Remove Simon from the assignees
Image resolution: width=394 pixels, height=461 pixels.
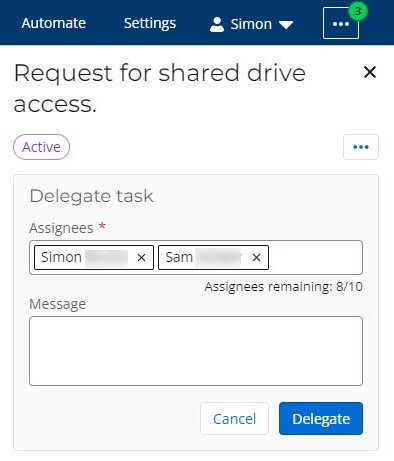coord(141,257)
